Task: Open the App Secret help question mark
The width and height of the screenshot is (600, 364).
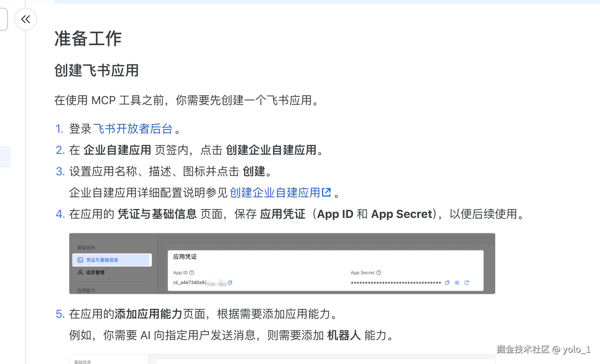Action: tap(378, 273)
